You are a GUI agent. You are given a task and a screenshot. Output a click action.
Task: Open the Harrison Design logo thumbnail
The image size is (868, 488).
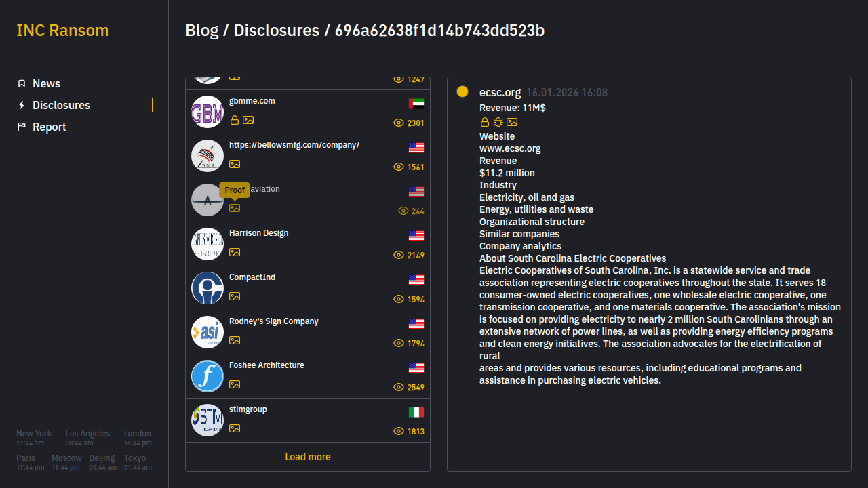pos(208,244)
